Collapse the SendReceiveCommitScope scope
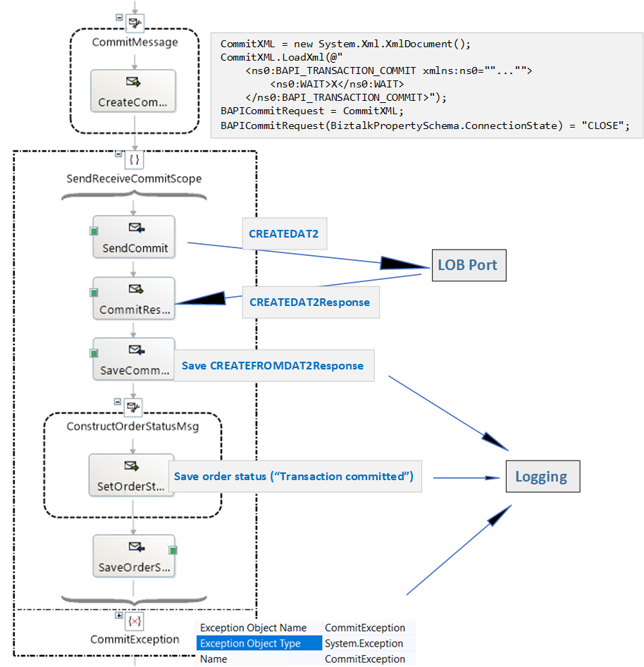The width and height of the screenshot is (644, 667). coord(118,154)
